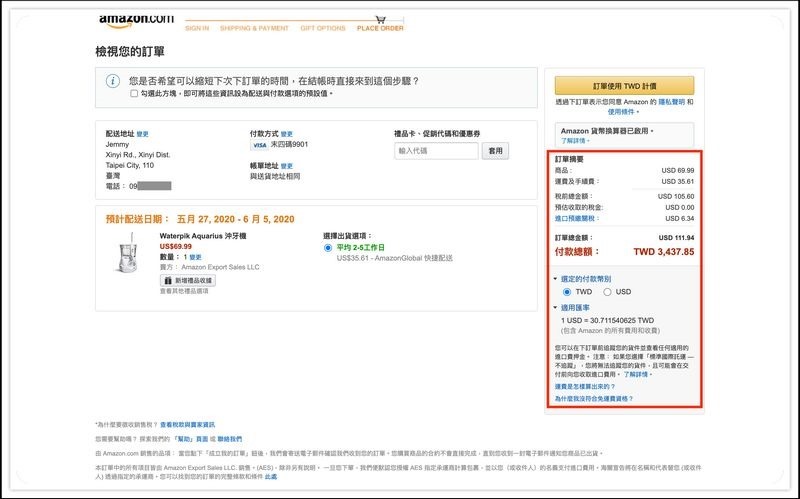Click the 1 USD = 30.711540625 TWD rate
This screenshot has height=499, width=800.
(x=607, y=321)
